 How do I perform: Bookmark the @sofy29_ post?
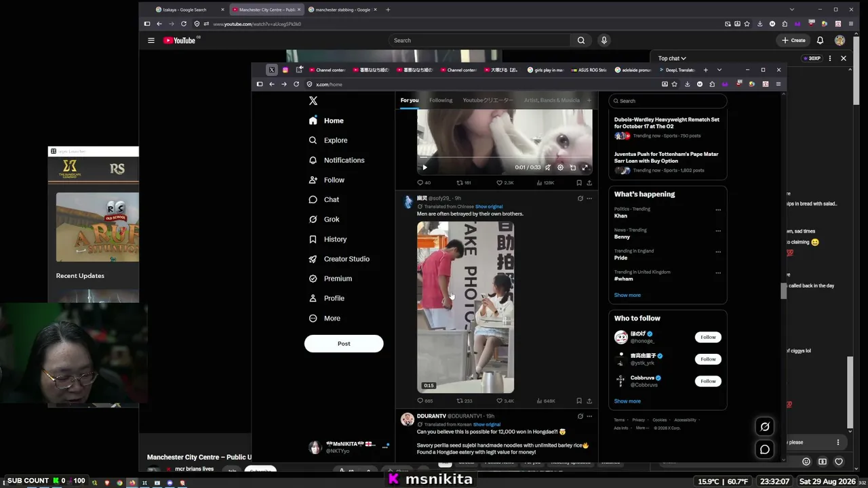(x=579, y=401)
